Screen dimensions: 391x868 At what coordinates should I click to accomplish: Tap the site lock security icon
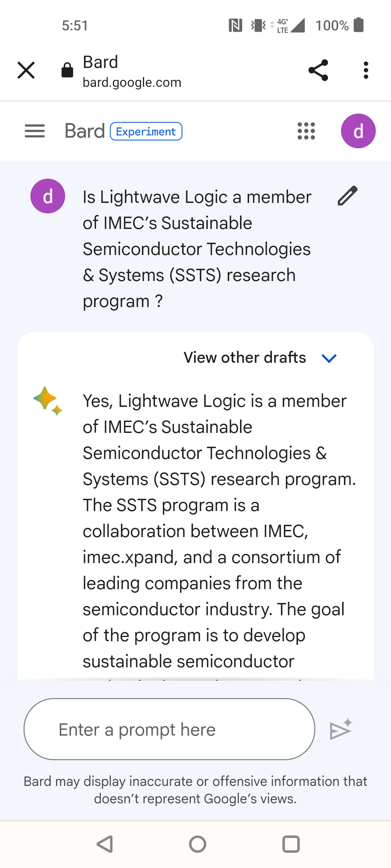click(67, 70)
